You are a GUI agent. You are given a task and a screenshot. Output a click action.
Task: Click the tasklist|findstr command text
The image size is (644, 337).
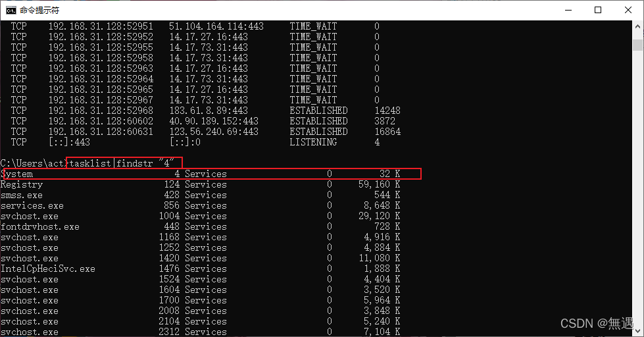click(x=122, y=163)
